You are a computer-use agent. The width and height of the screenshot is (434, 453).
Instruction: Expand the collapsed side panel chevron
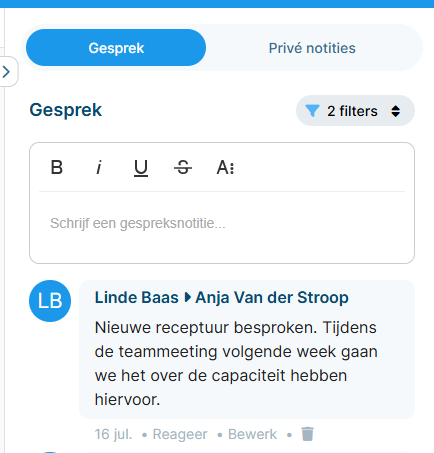(7, 72)
